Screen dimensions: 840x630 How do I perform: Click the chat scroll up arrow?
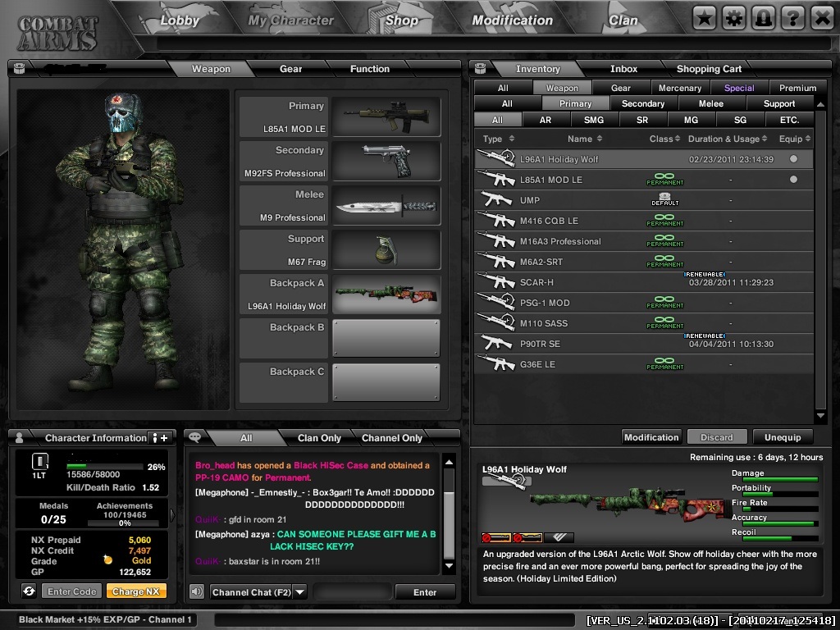pyautogui.click(x=449, y=462)
